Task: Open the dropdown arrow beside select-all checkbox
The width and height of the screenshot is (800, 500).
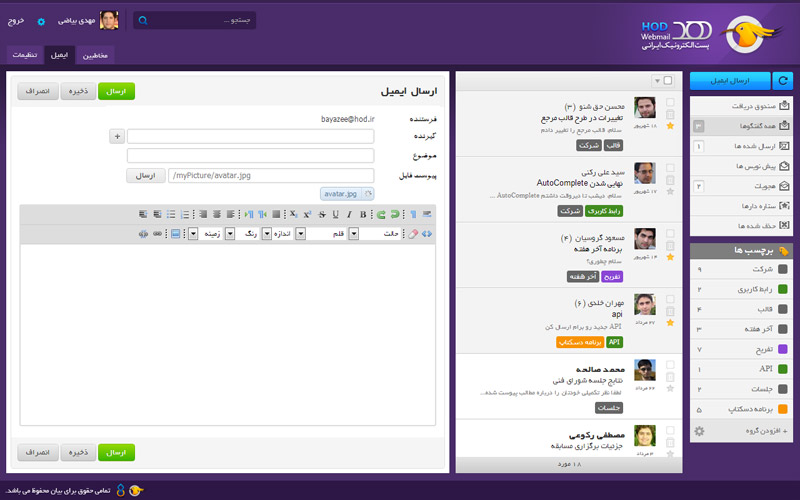Action: tap(656, 81)
